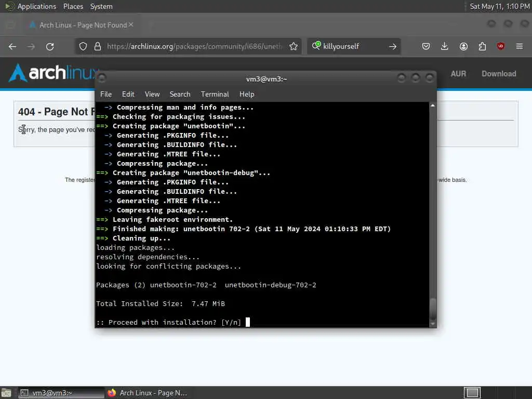This screenshot has width=532, height=399.
Task: Click the 404 - Page Not Found heading
Action: click(56, 112)
